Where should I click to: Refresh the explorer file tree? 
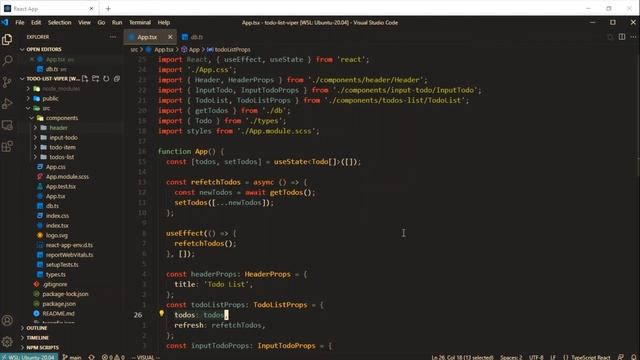coord(106,78)
